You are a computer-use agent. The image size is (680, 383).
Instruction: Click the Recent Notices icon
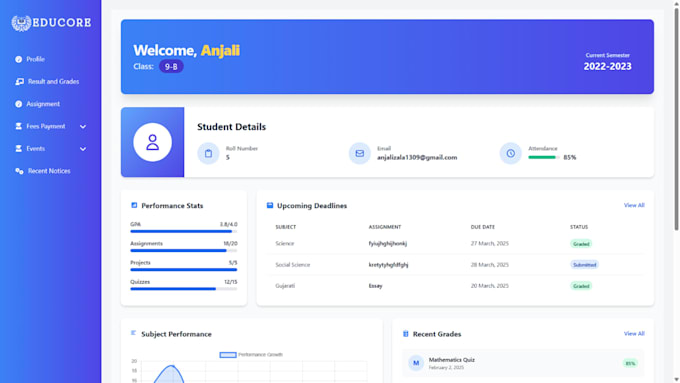19,171
